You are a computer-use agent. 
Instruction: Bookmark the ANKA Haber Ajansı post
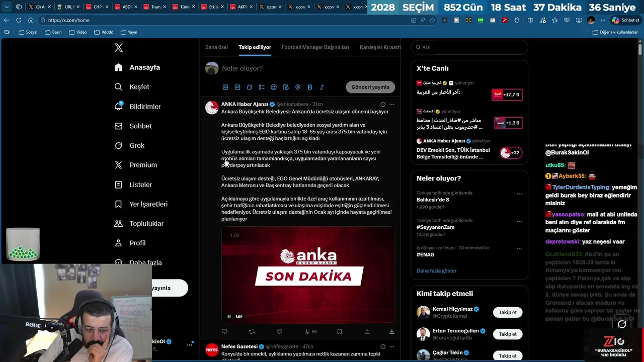point(340,331)
